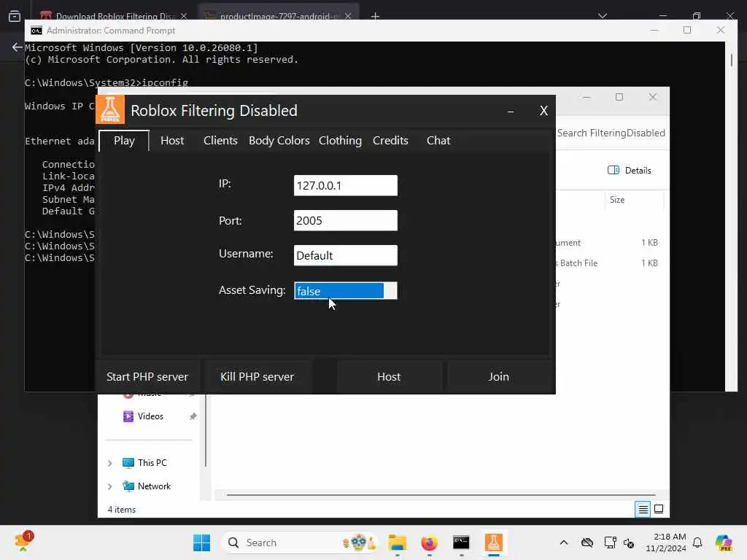Click Kill PHP server button
Screen dimensions: 747x560
pos(258,377)
